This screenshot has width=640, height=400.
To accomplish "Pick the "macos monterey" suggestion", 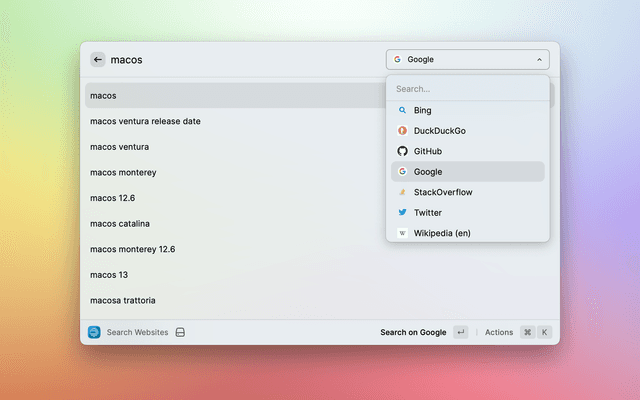I will pos(123,172).
